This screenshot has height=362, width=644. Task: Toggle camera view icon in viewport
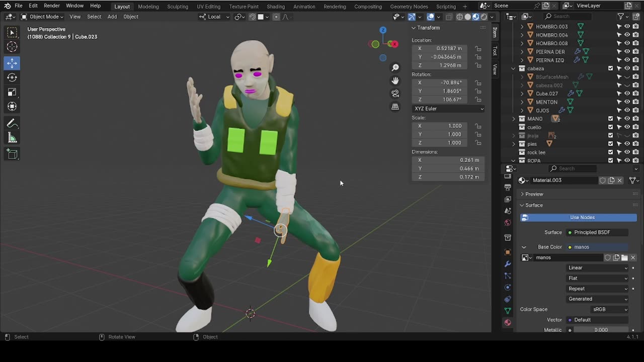point(395,94)
